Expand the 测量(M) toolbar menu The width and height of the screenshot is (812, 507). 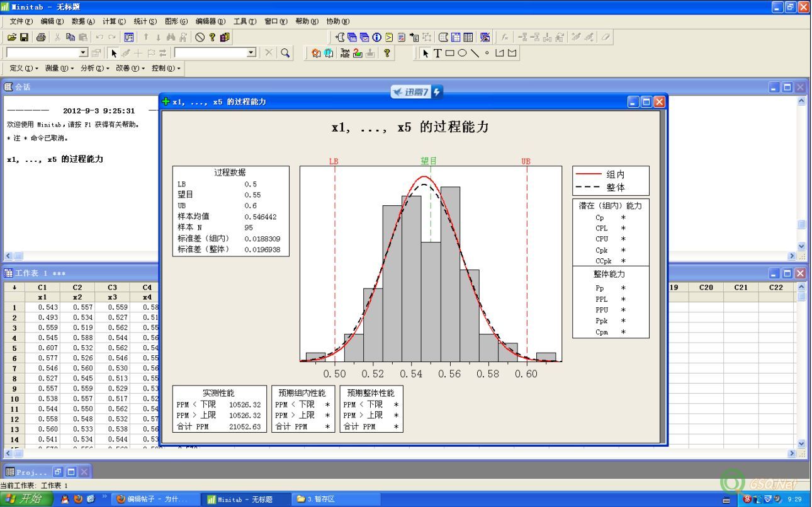[x=60, y=68]
